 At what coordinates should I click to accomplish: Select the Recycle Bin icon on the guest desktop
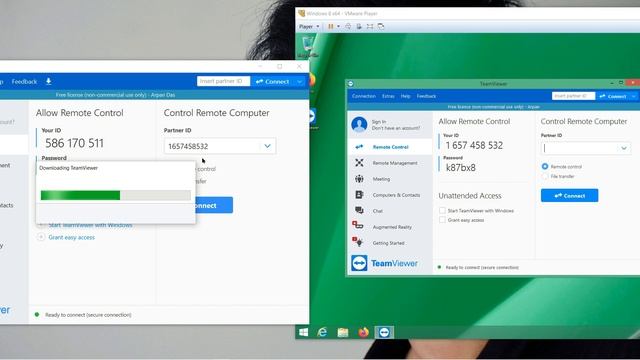(x=308, y=46)
